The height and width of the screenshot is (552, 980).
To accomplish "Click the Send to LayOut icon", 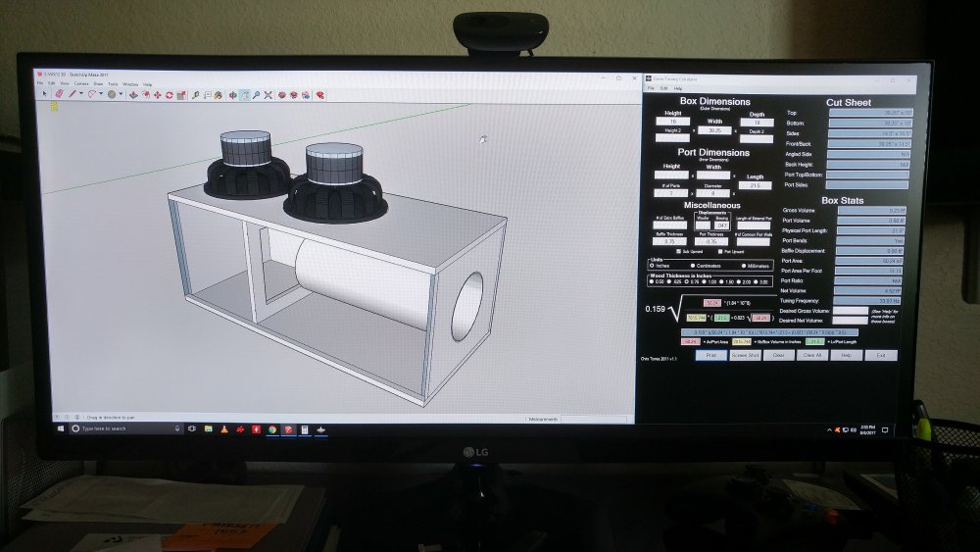I will pos(306,95).
